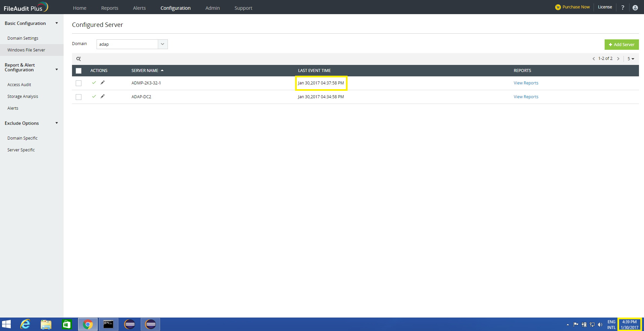Open Access Audit in the sidebar
The height and width of the screenshot is (331, 644).
pyautogui.click(x=19, y=85)
